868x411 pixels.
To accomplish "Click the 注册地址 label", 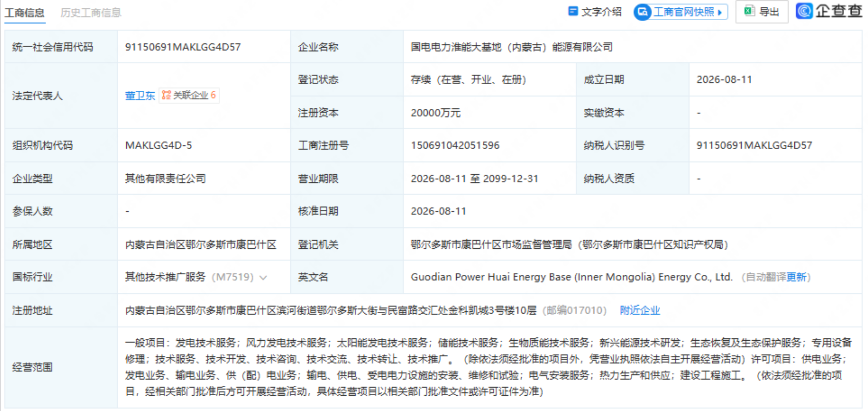I will pyautogui.click(x=32, y=311).
